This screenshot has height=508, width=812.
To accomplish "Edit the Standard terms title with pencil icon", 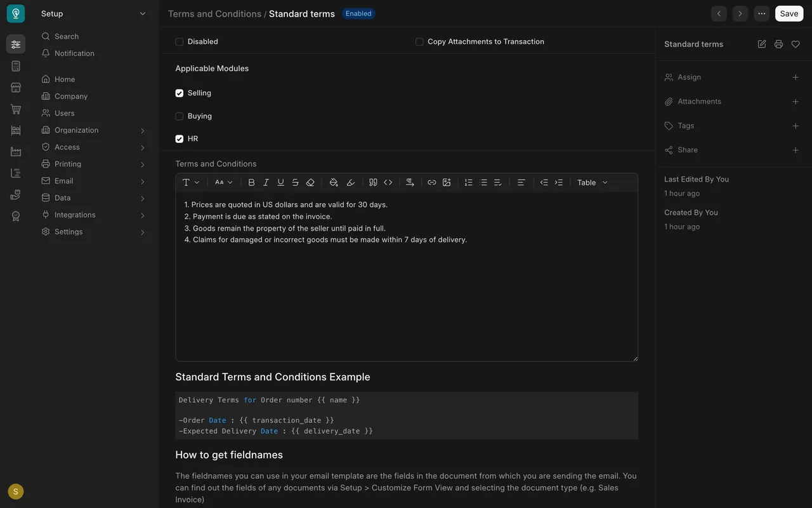I will point(762,44).
